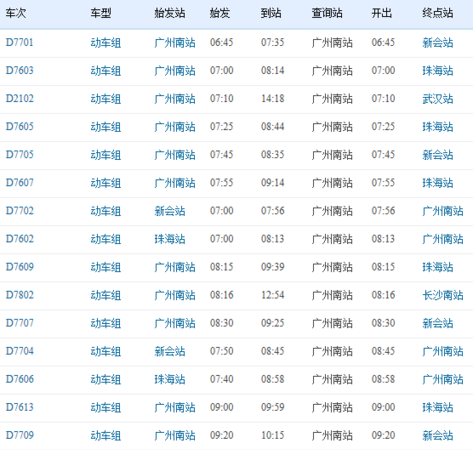473x450 pixels.
Task: Click 广州南站 terminal in D7602 row
Action: (x=443, y=239)
